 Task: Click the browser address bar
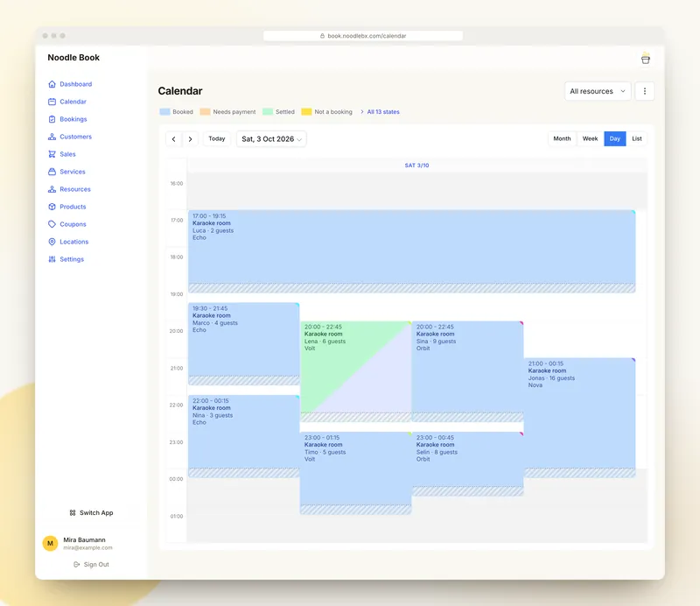click(363, 36)
